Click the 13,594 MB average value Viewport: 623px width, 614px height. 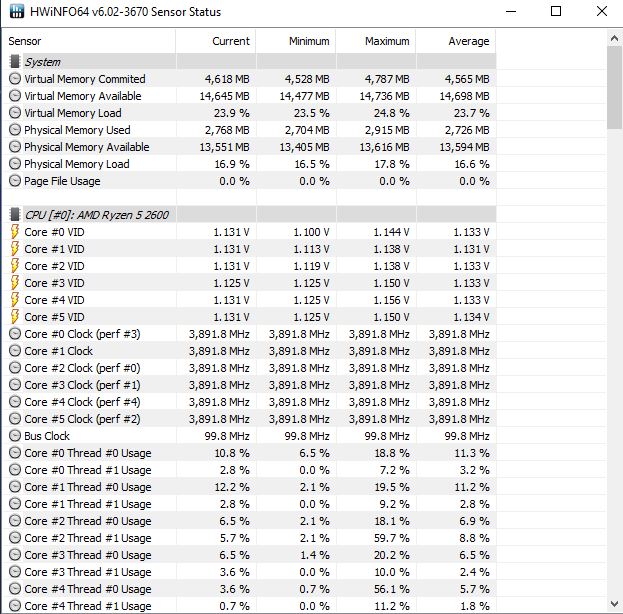pyautogui.click(x=464, y=147)
